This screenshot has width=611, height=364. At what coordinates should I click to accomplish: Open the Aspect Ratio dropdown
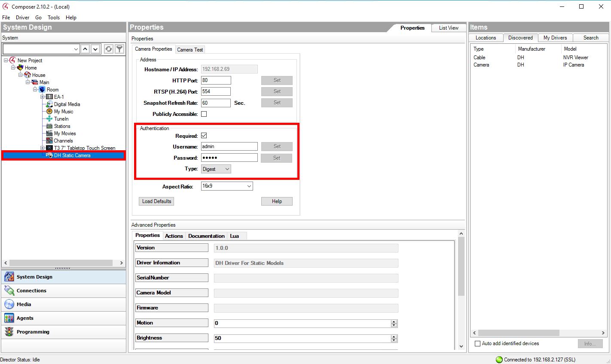[x=226, y=186]
